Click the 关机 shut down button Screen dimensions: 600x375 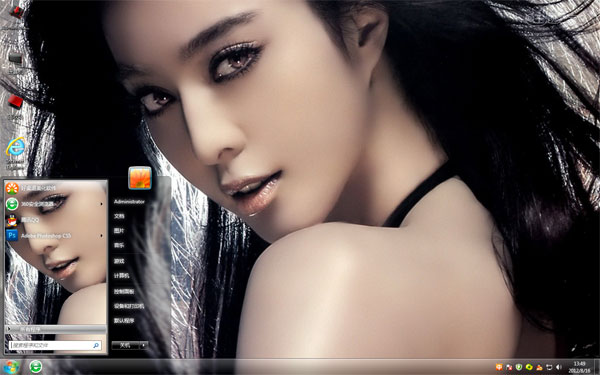click(x=126, y=345)
